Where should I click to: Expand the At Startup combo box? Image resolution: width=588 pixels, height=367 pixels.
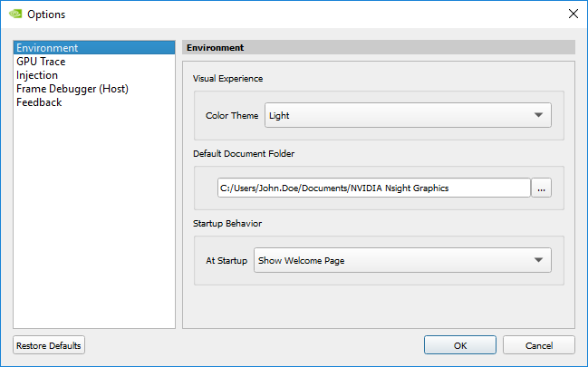[x=394, y=260]
